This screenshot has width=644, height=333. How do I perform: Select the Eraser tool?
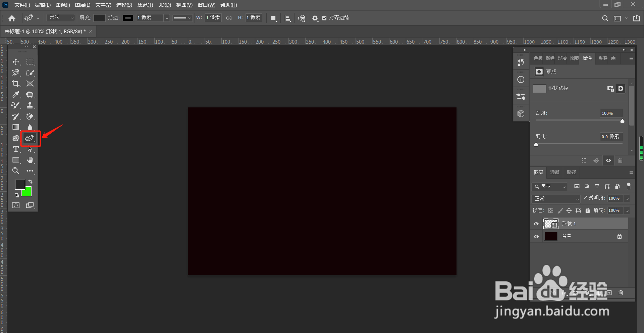30,116
